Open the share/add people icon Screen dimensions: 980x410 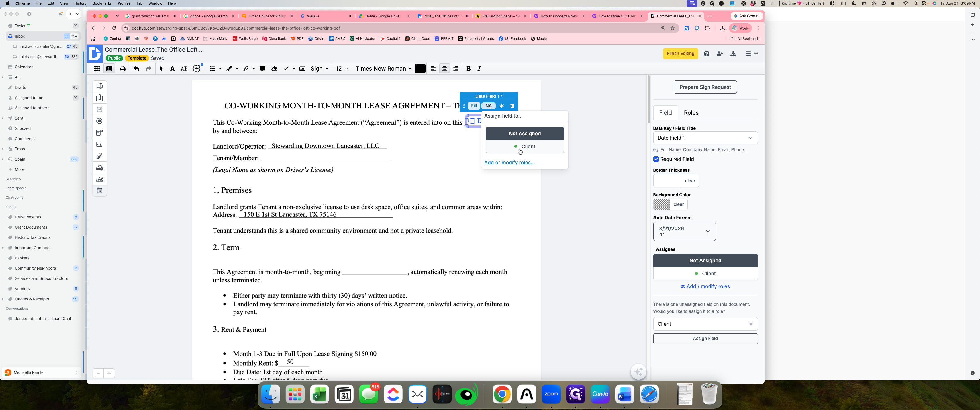tap(720, 54)
